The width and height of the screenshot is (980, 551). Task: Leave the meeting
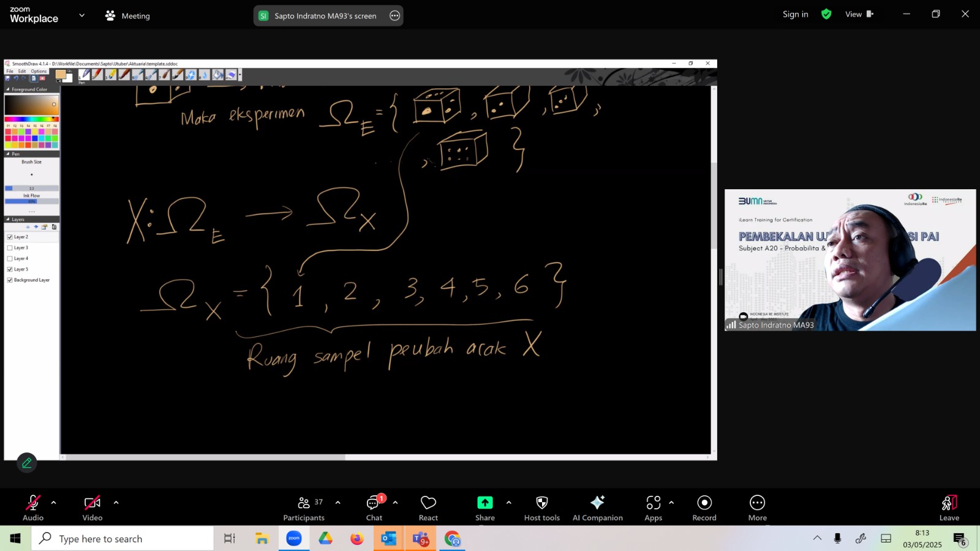949,508
